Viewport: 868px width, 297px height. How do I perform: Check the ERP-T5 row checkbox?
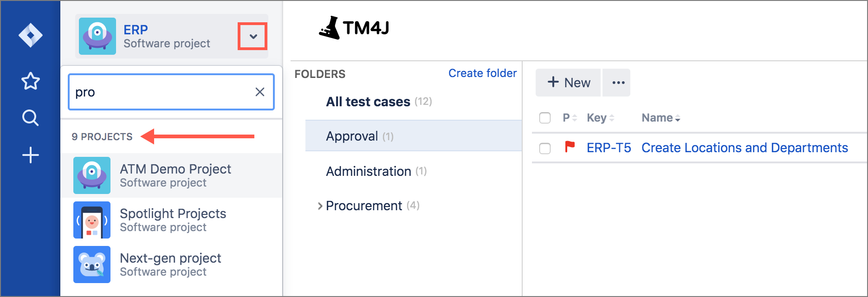545,148
